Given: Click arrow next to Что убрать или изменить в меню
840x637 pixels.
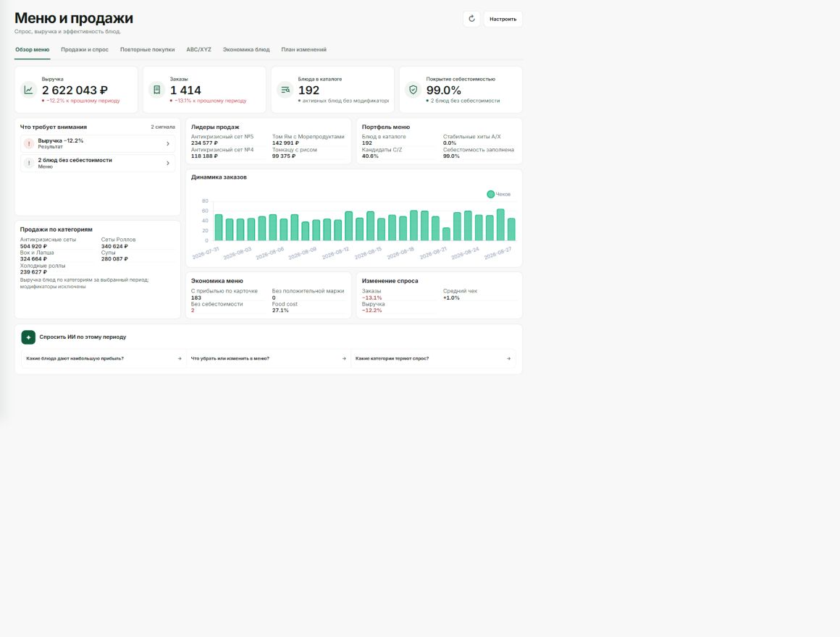Looking at the screenshot, I should [344, 358].
